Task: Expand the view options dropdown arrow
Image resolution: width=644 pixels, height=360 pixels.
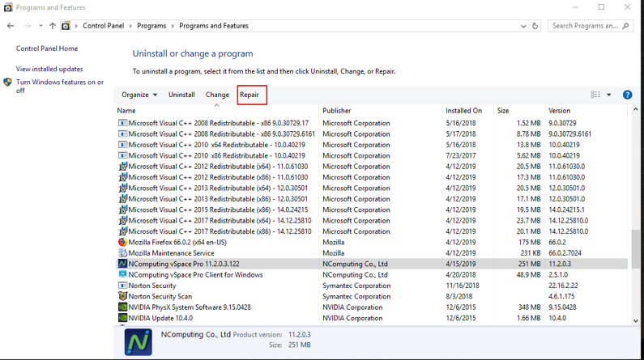Action: point(609,95)
